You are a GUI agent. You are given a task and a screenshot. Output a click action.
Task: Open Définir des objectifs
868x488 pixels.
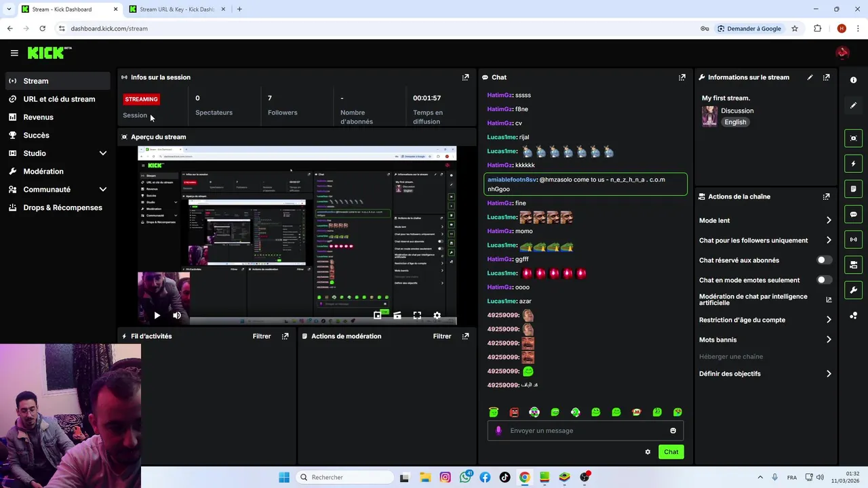pyautogui.click(x=765, y=373)
